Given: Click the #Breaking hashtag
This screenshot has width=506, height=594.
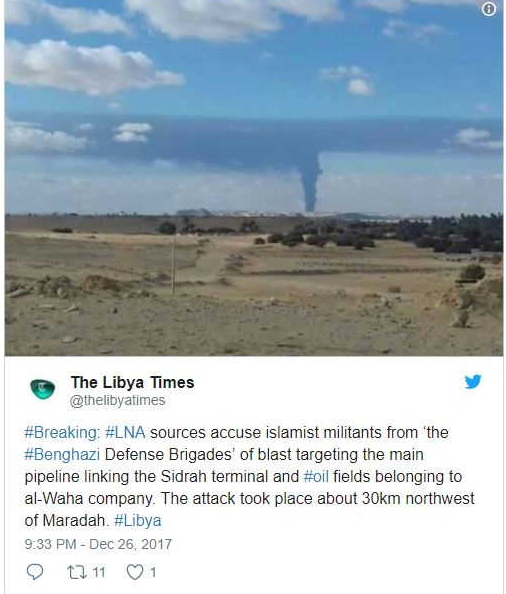Looking at the screenshot, I should pos(62,433).
